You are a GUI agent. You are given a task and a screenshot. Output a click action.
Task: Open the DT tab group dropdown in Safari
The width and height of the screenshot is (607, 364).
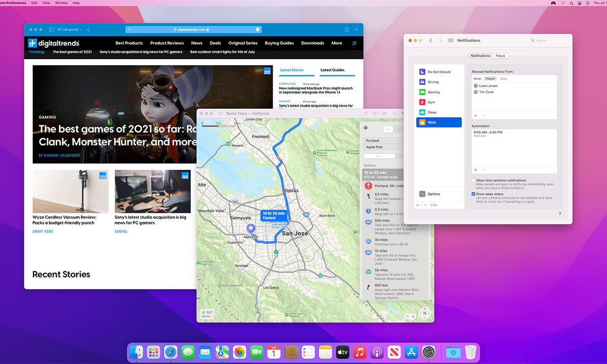pyautogui.click(x=70, y=29)
